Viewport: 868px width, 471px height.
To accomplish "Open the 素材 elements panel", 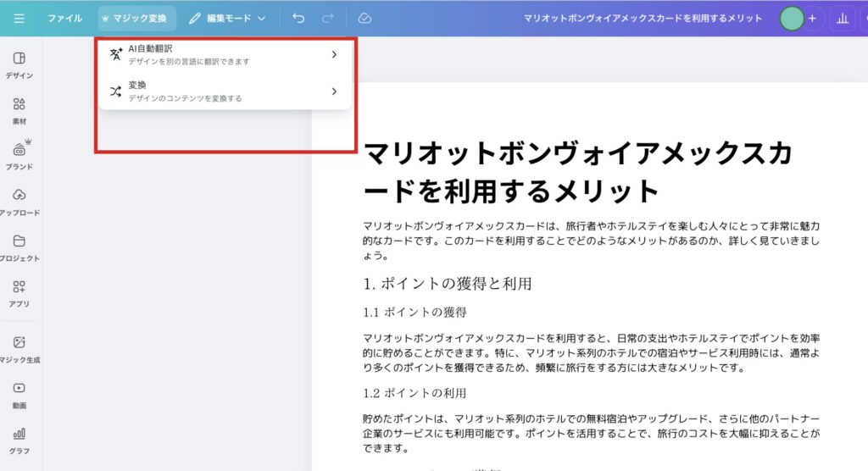I will [19, 111].
